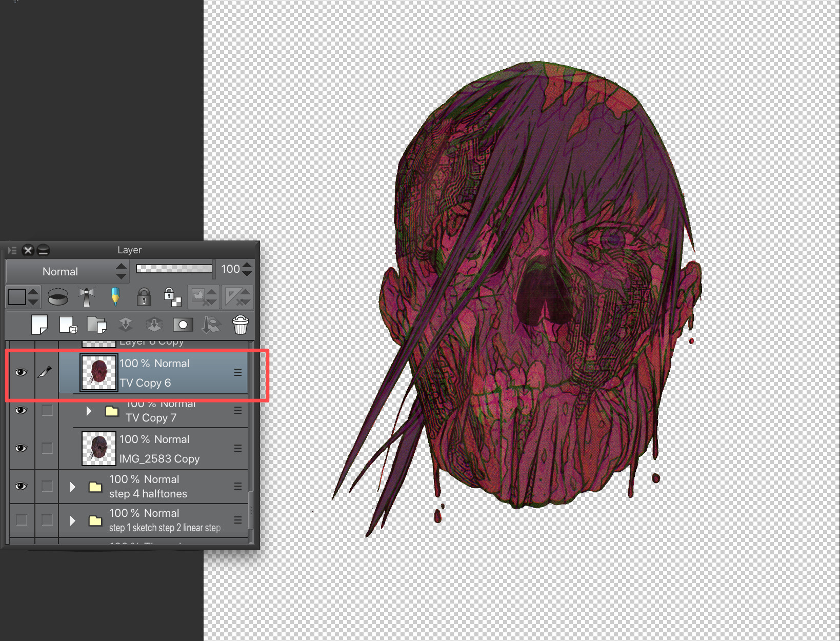
Task: Hide the TV Copy 6 layer
Action: pos(21,372)
